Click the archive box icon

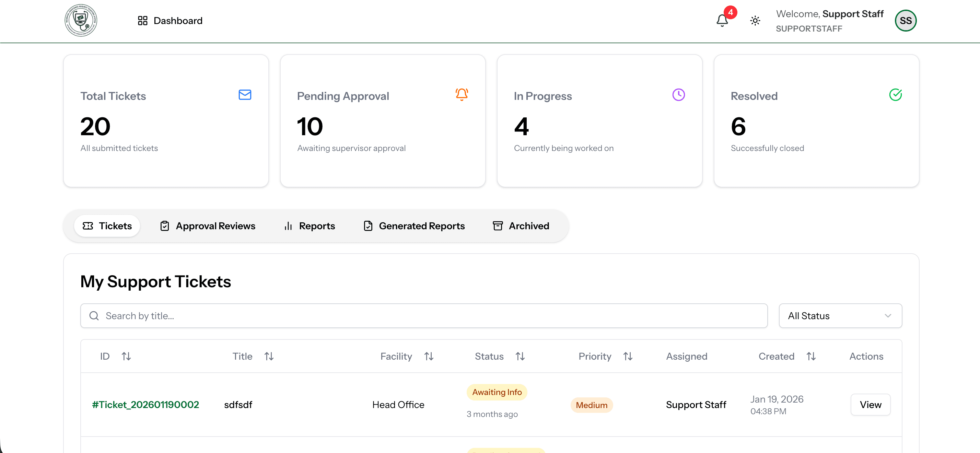pyautogui.click(x=498, y=226)
